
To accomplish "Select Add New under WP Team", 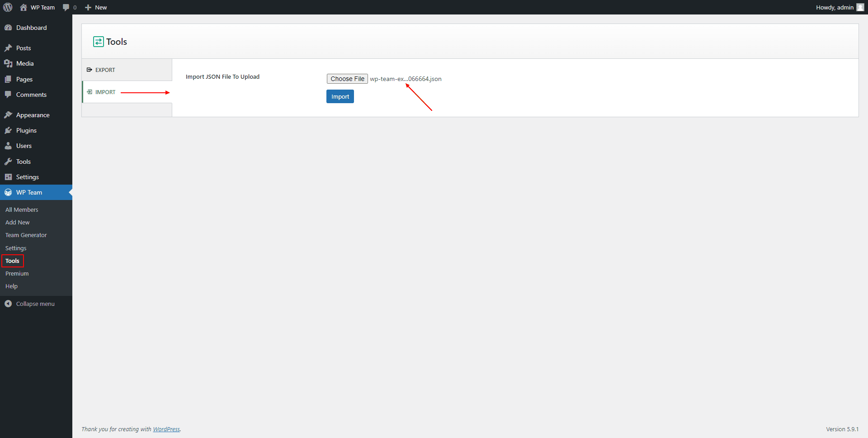I will (x=18, y=222).
